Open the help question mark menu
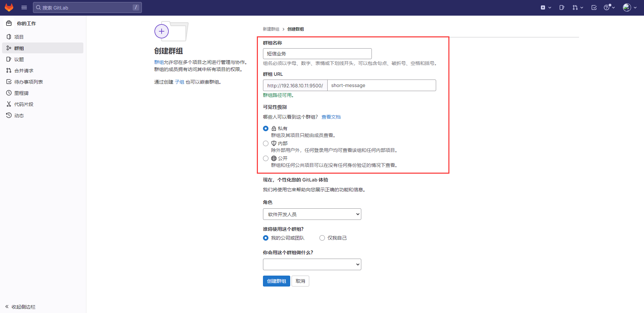The height and width of the screenshot is (313, 644). pos(609,7)
